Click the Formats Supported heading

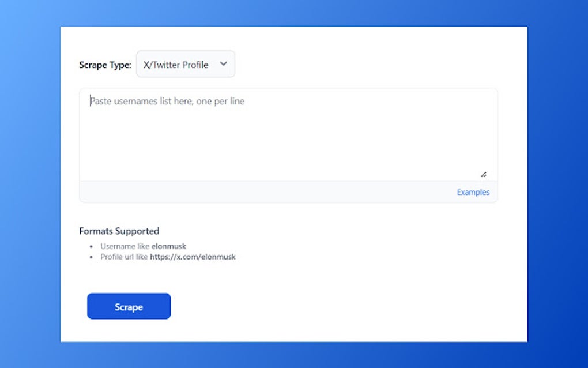click(x=119, y=231)
